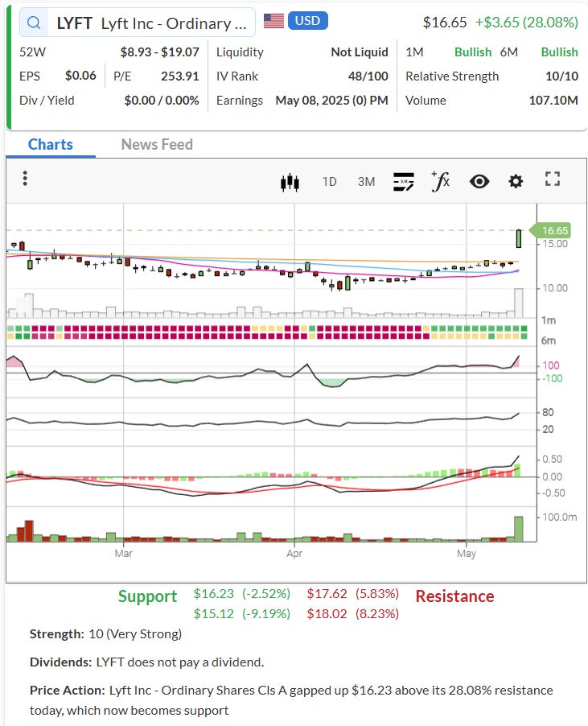Toggle the USD currency button
The width and height of the screenshot is (588, 726).
[307, 21]
